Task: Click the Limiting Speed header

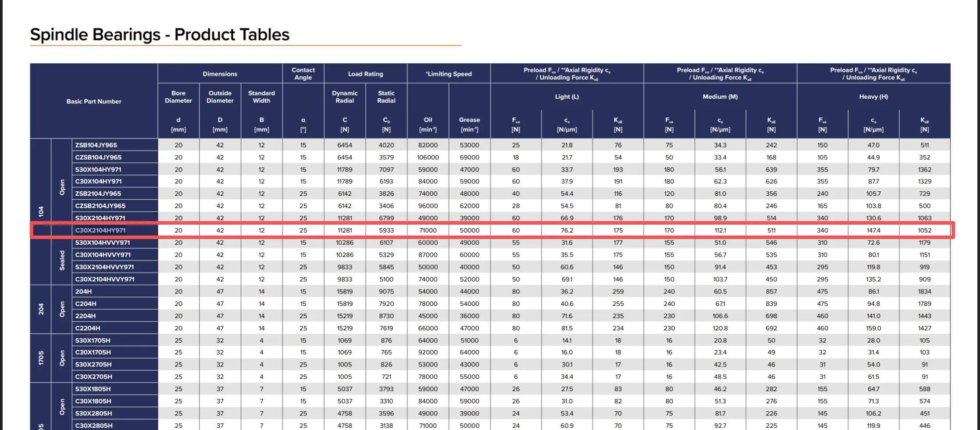Action: [x=449, y=74]
